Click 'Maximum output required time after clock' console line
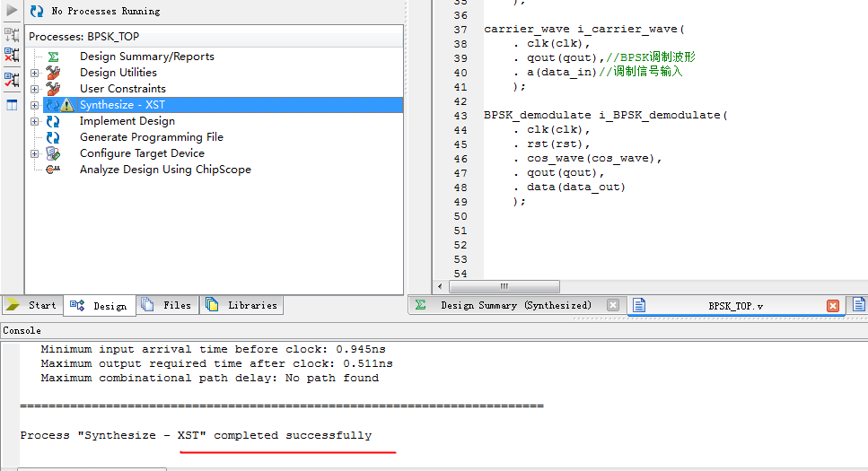868x471 pixels. [x=216, y=363]
